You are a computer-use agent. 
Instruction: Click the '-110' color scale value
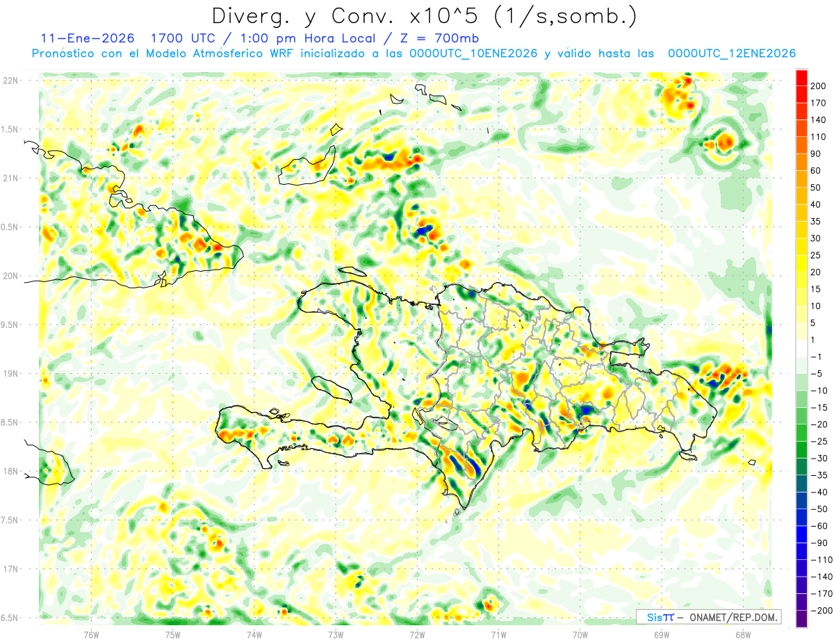(x=821, y=559)
